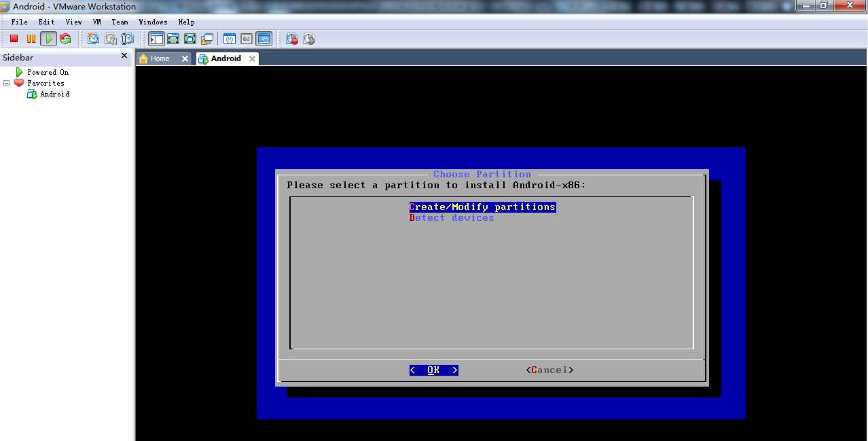
Task: Open the Windows menu
Action: tap(153, 22)
